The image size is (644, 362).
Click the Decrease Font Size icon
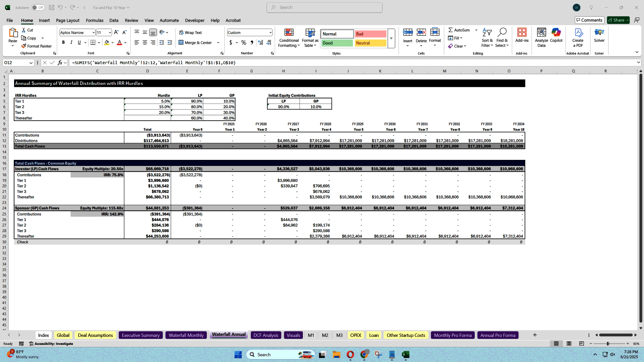point(124,33)
